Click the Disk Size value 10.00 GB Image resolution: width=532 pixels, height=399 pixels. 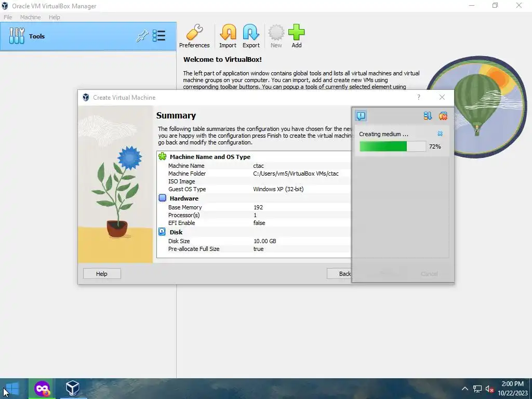(264, 241)
